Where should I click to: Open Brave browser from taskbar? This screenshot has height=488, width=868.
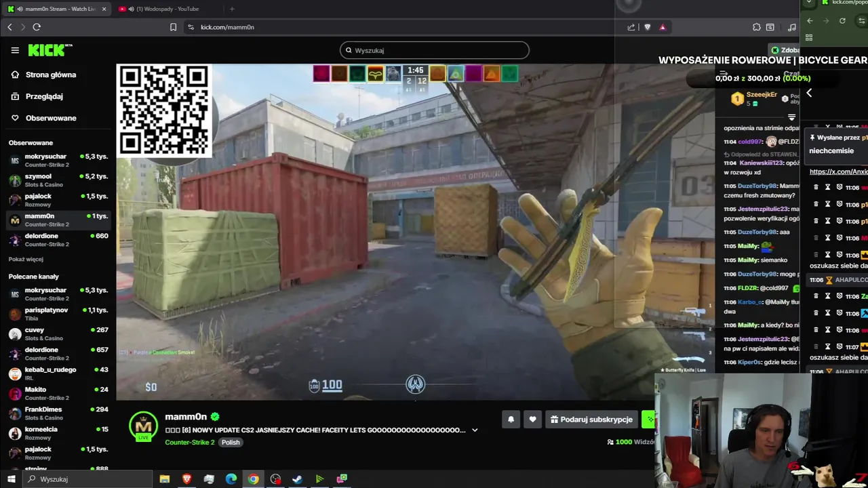186,479
